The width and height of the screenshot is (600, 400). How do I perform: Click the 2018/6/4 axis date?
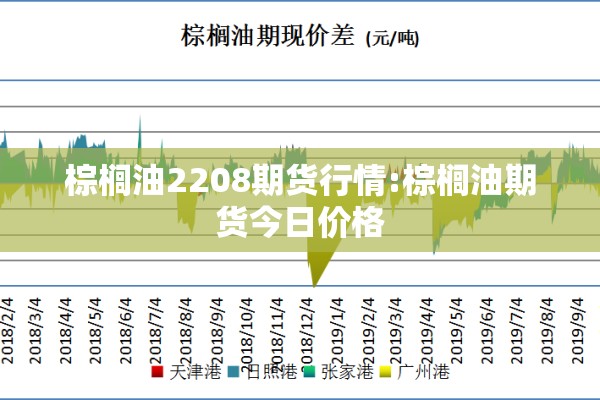[125, 330]
